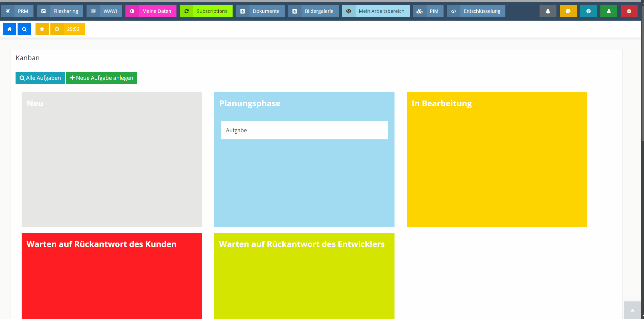Viewport: 644px width, 319px height.
Task: Open settings with the red gear icon
Action: pyautogui.click(x=629, y=11)
